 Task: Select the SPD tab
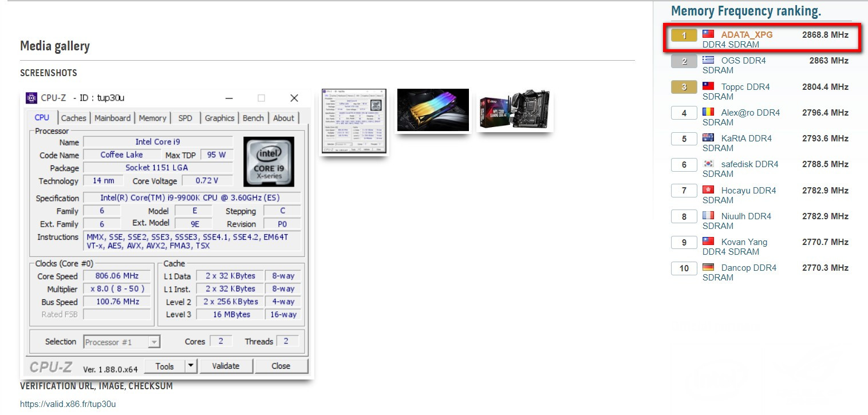pyautogui.click(x=186, y=118)
